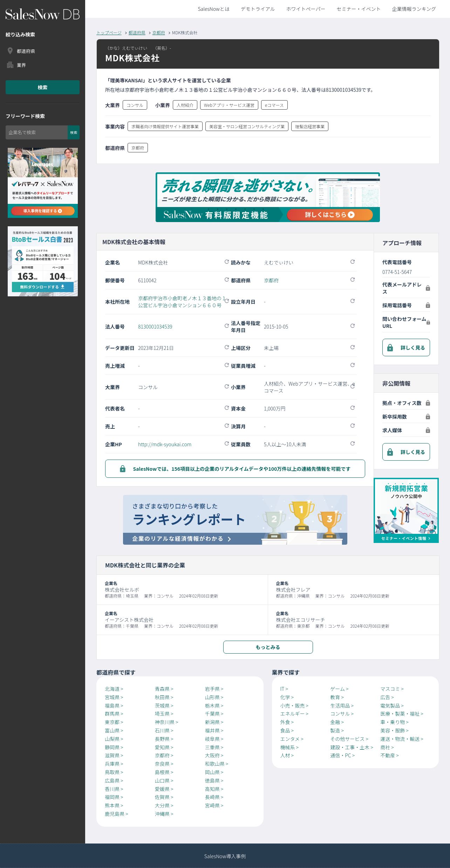The height and width of the screenshot is (868, 450).
Task: Click the Webアプリ・サービス運営 tag
Action: click(x=229, y=105)
